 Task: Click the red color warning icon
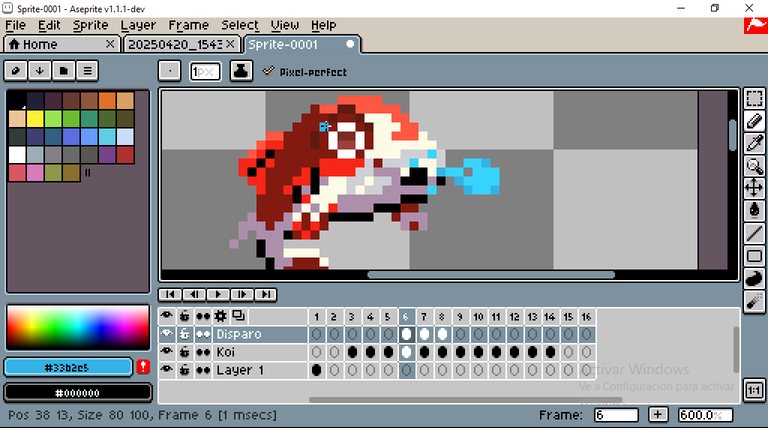143,366
